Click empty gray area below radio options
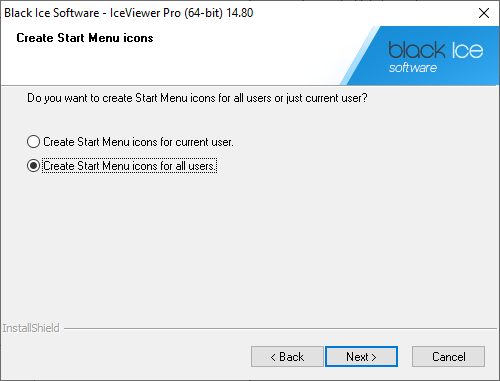Image resolution: width=500 pixels, height=381 pixels. pyautogui.click(x=250, y=247)
